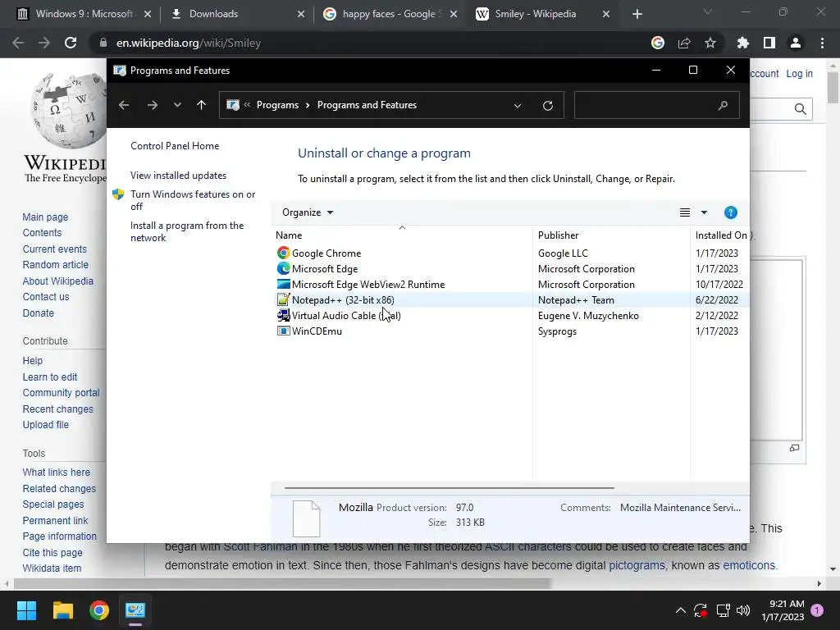The height and width of the screenshot is (630, 840).
Task: Click the 9:21 AM clock in taskbar
Action: [787, 604]
